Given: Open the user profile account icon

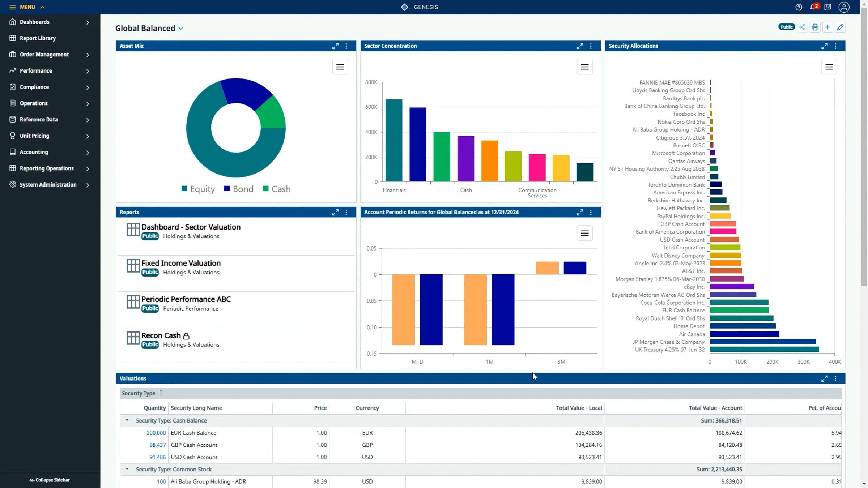Looking at the screenshot, I should coord(844,7).
